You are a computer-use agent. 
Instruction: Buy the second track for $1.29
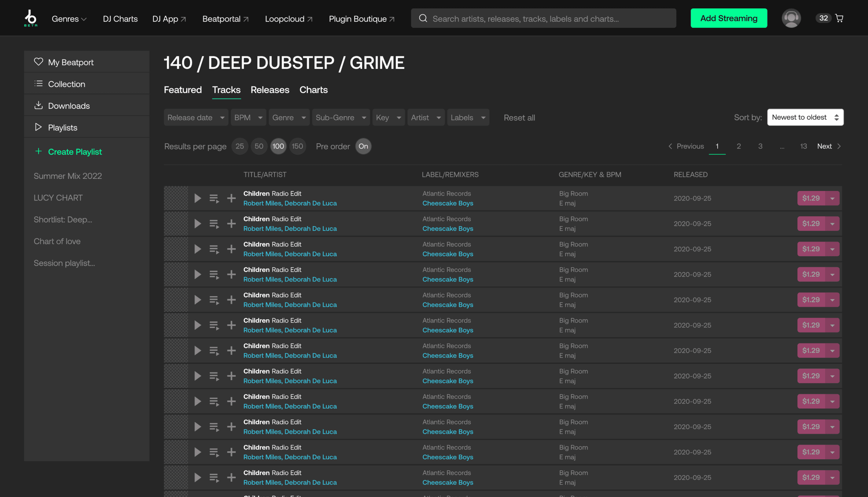tap(811, 224)
